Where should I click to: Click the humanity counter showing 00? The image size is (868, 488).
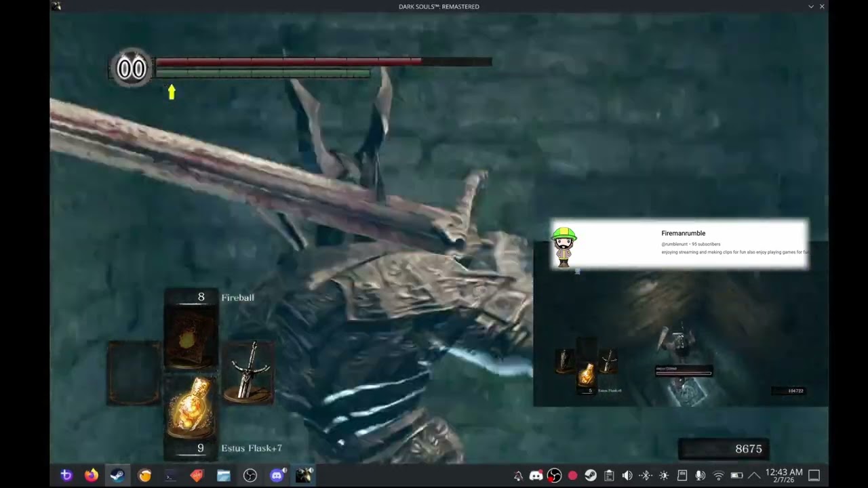[132, 68]
